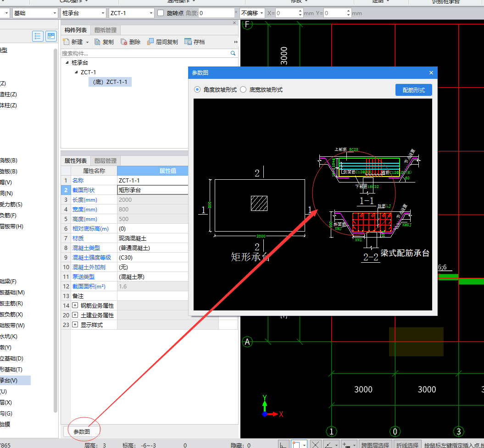484x448 pixels.
Task: Select (底) ZCT-1-1 tree item
Action: 110,82
